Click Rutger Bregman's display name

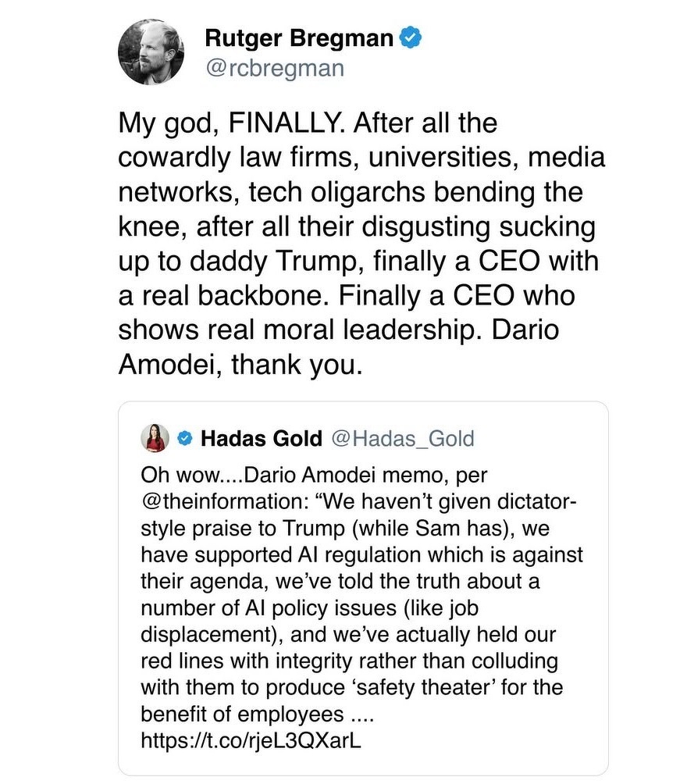coord(299,37)
